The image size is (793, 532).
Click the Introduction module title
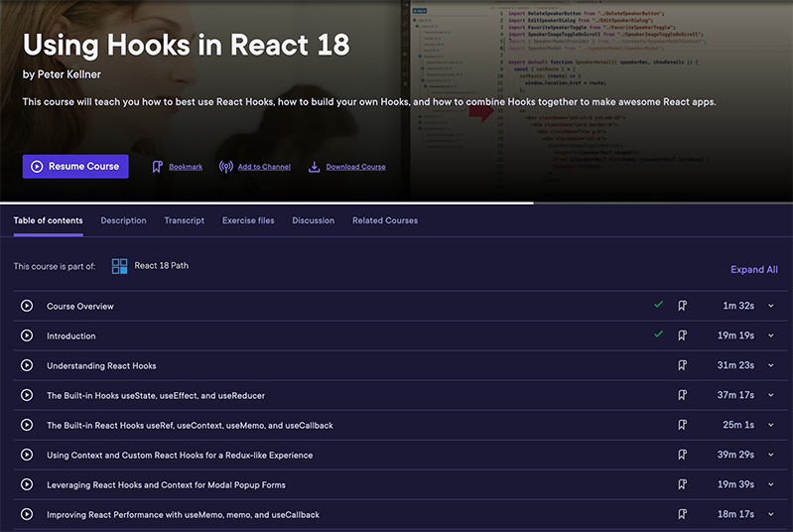(x=71, y=336)
